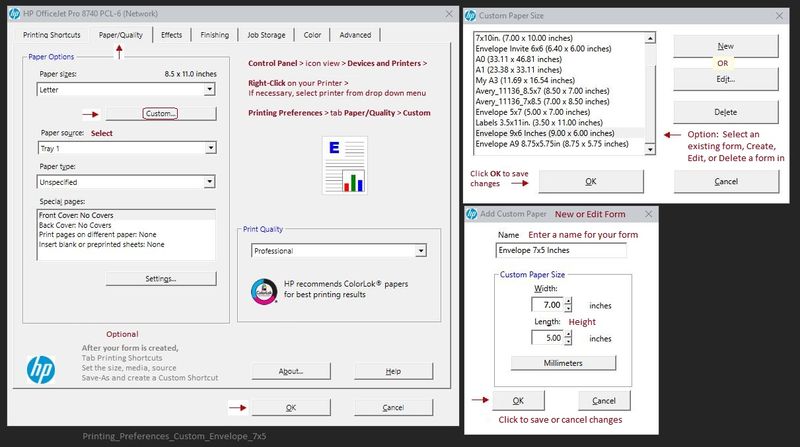Confirm Printing Preferences with OK
Screen dimensions: 800x447
coord(291,407)
